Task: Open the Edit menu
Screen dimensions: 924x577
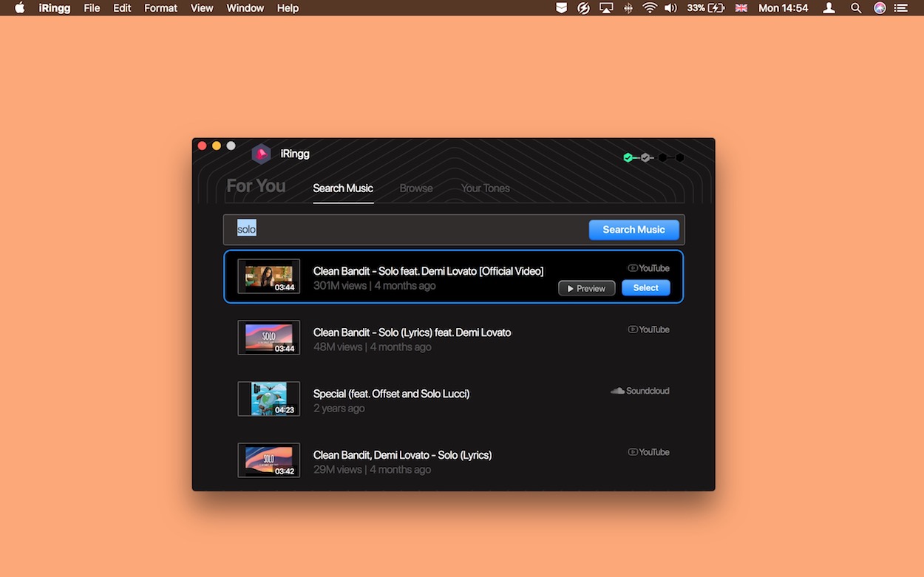Action: click(122, 8)
